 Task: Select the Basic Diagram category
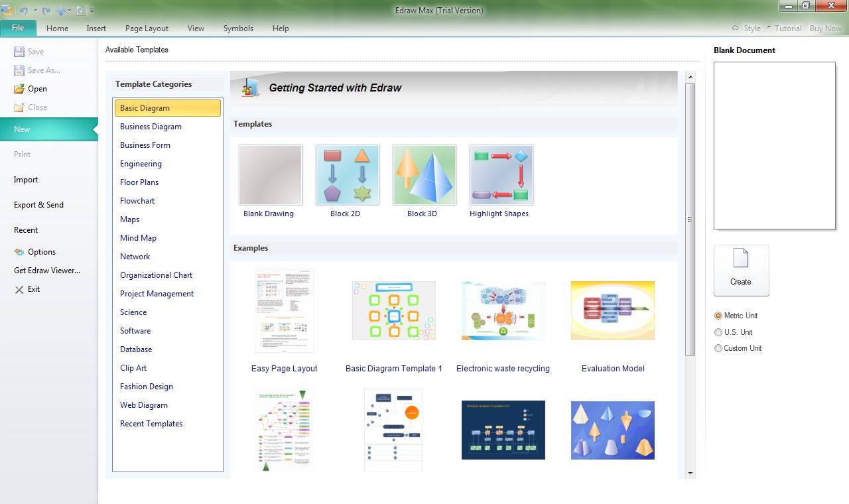(168, 108)
